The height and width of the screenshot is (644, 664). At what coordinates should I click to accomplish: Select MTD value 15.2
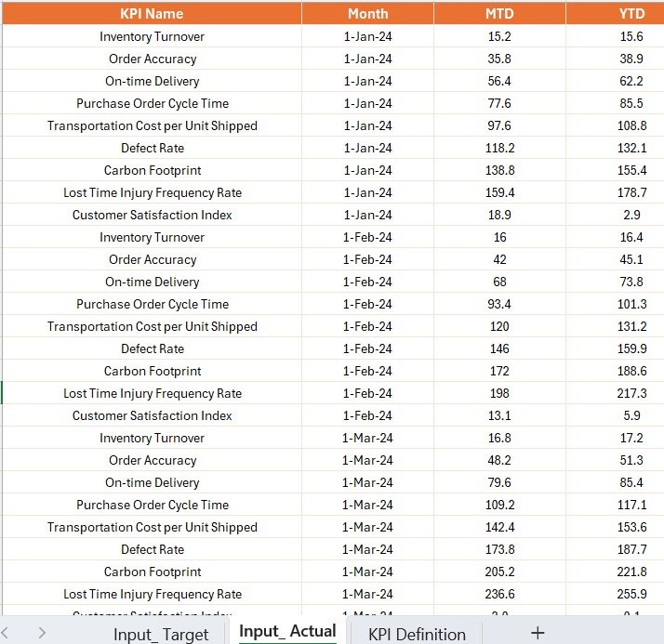click(x=499, y=36)
